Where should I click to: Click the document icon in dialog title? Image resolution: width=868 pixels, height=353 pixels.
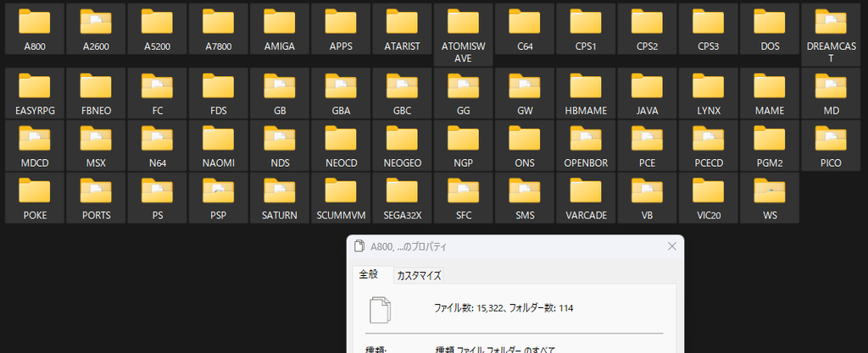point(359,246)
